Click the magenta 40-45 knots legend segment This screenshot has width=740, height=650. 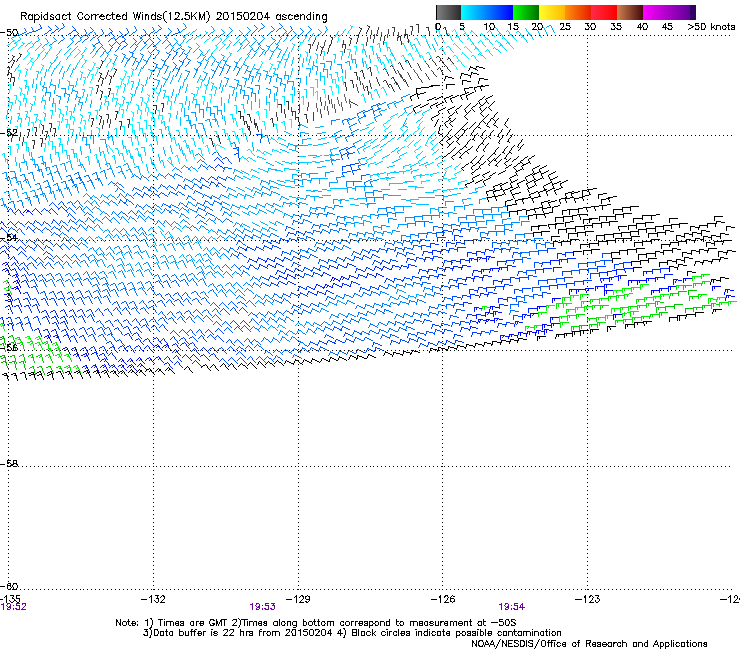tap(656, 12)
